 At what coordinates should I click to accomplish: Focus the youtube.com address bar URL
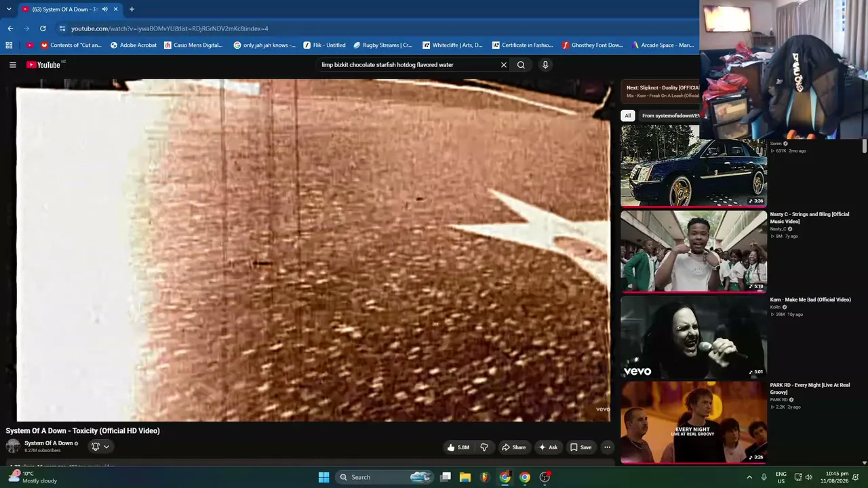170,28
